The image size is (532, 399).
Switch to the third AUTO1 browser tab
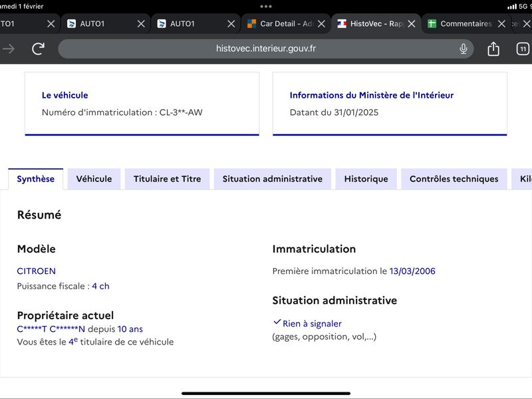click(x=196, y=24)
